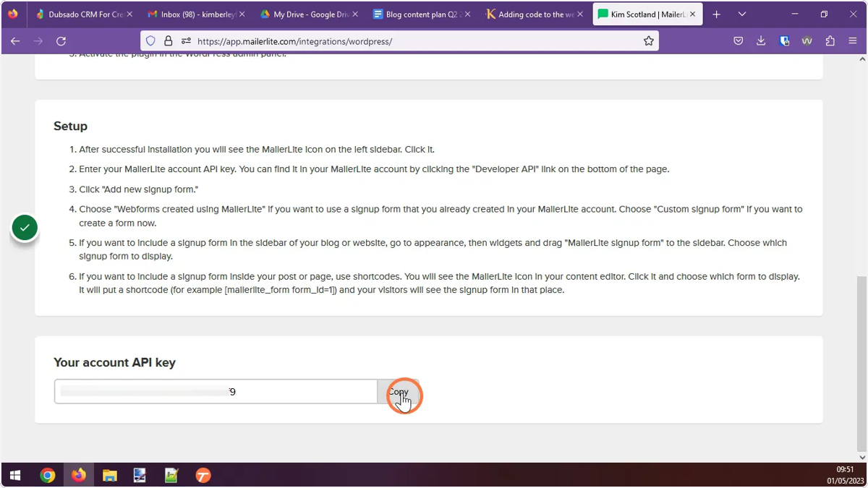
Task: Click the step about the left sidebar icon
Action: (257, 150)
